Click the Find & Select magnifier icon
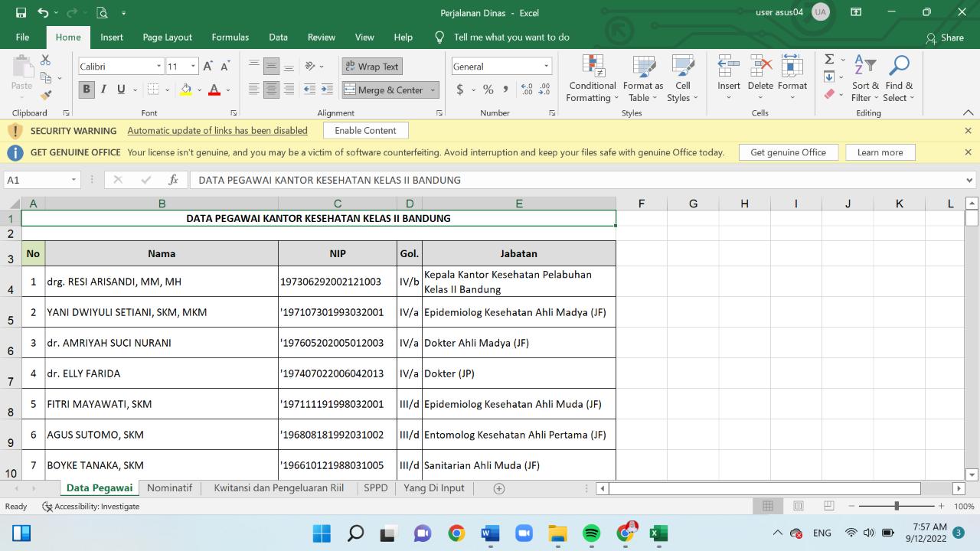This screenshot has height=551, width=980. point(899,66)
